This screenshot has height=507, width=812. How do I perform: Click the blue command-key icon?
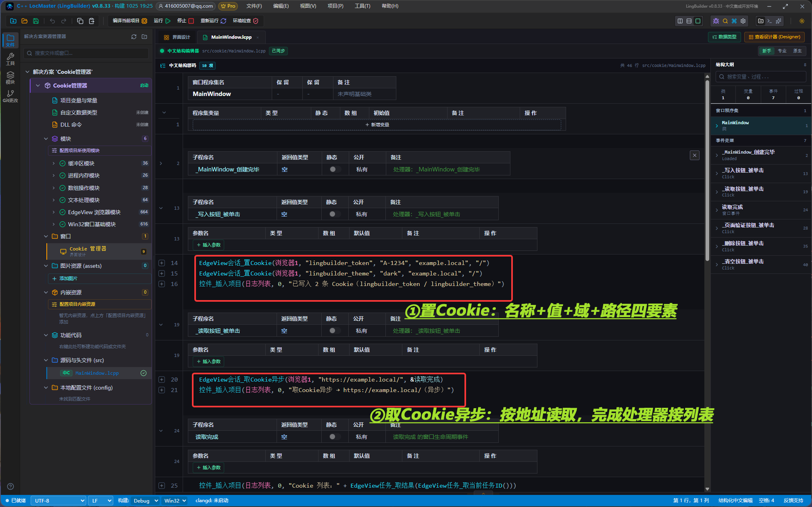734,21
